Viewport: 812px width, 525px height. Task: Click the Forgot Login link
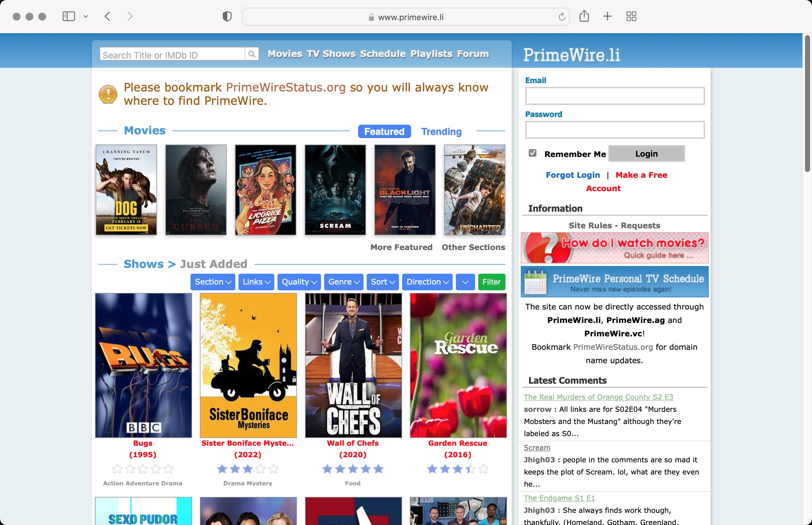573,175
